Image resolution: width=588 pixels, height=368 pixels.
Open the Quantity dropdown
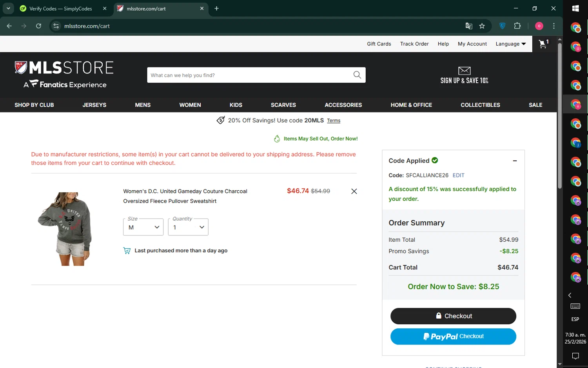point(188,227)
